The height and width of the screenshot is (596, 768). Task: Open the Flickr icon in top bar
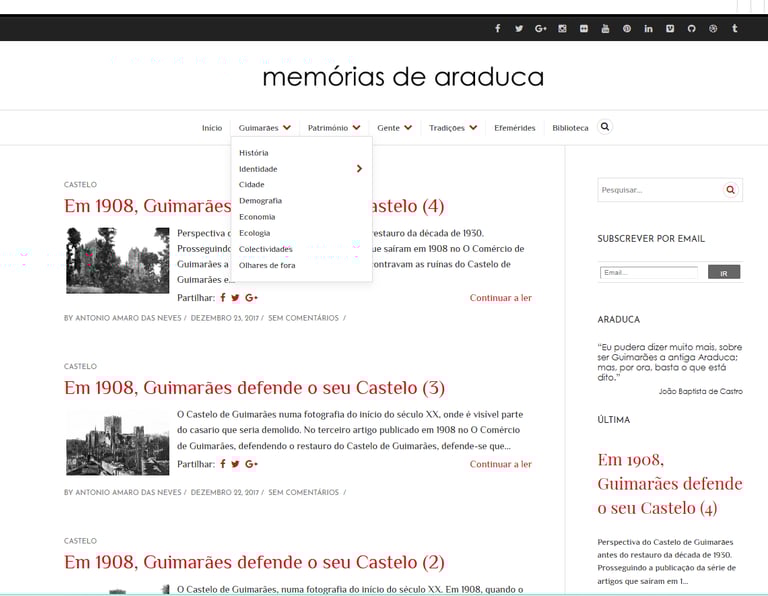(x=584, y=28)
